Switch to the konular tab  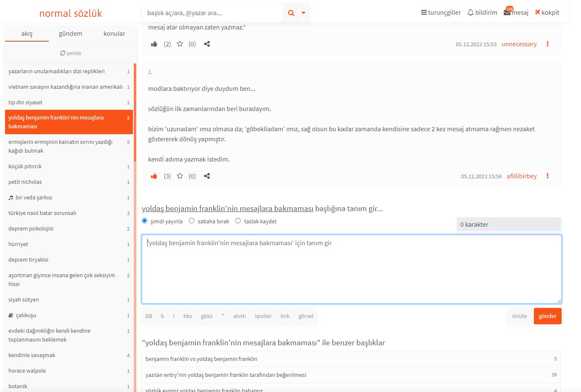tap(114, 34)
